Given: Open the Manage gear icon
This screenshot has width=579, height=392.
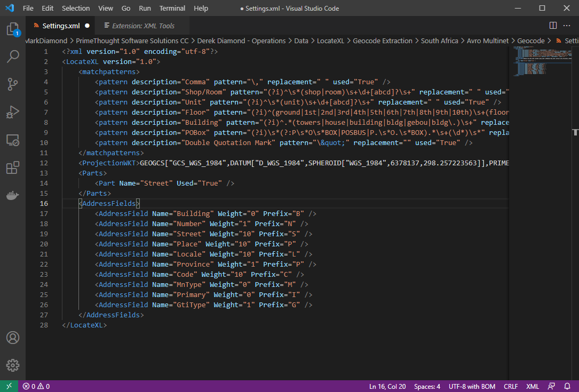Looking at the screenshot, I should click(13, 365).
